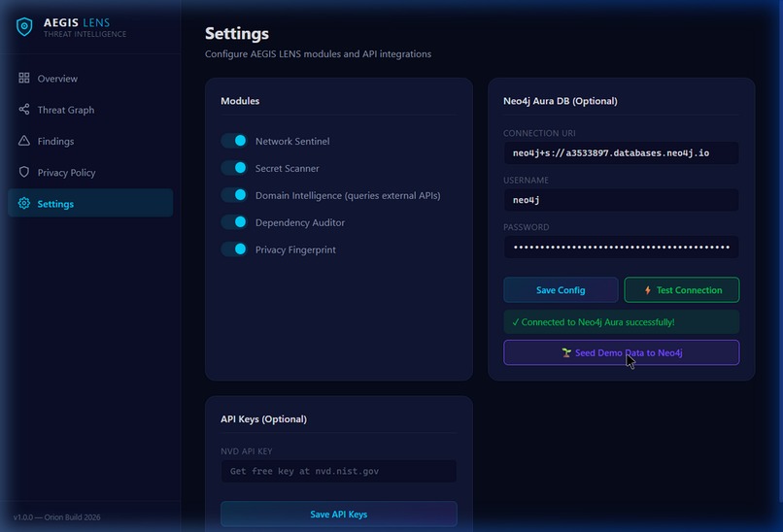The image size is (783, 532).
Task: Open Findings from the sidebar
Action: click(x=90, y=141)
